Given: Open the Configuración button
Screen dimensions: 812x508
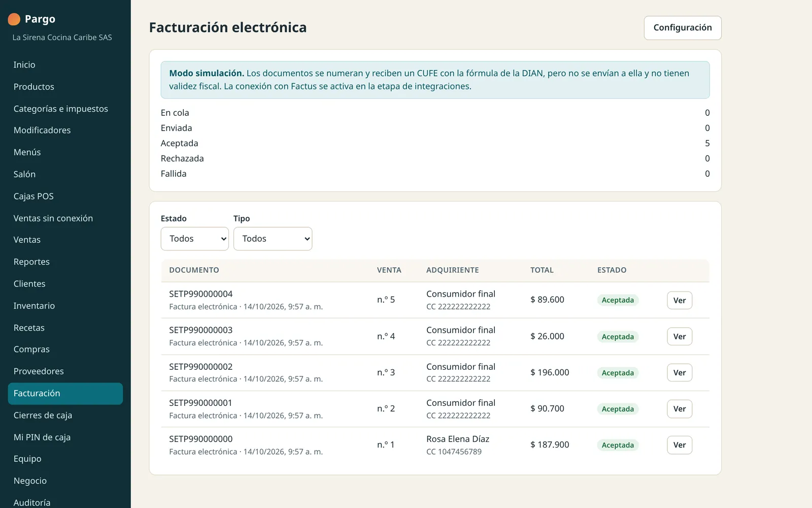Looking at the screenshot, I should tap(683, 28).
